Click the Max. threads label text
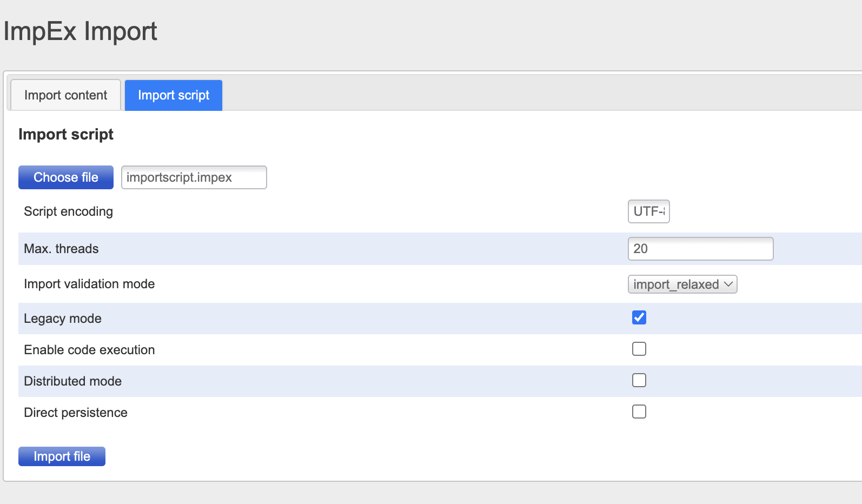Viewport: 862px width, 504px height. pyautogui.click(x=61, y=249)
